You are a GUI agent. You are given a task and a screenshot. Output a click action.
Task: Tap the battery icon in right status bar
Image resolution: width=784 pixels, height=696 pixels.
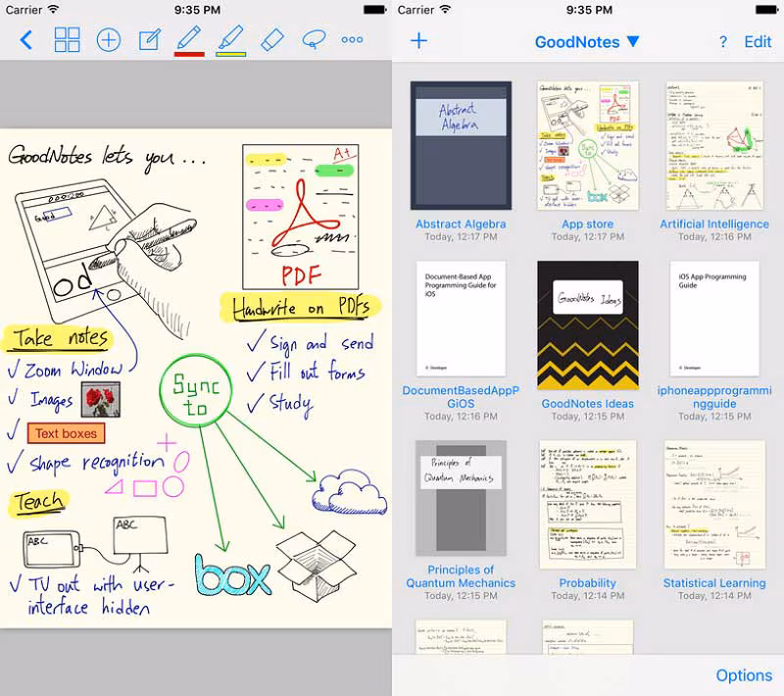766,10
